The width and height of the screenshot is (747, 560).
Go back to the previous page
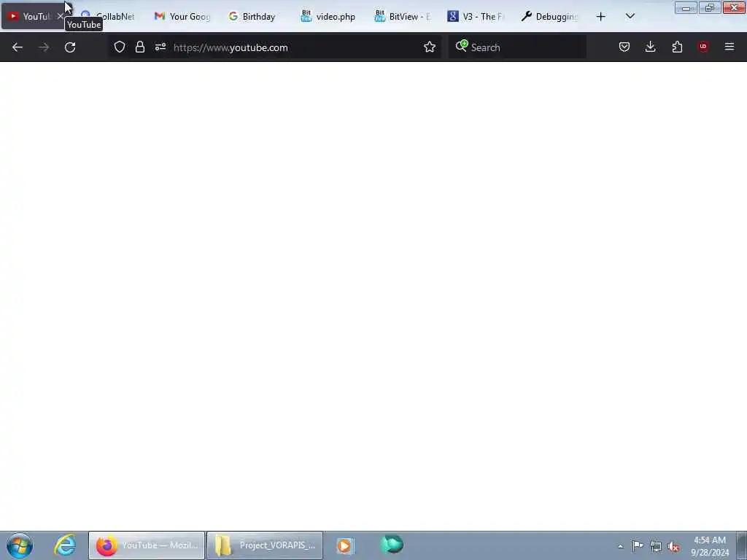(x=18, y=47)
